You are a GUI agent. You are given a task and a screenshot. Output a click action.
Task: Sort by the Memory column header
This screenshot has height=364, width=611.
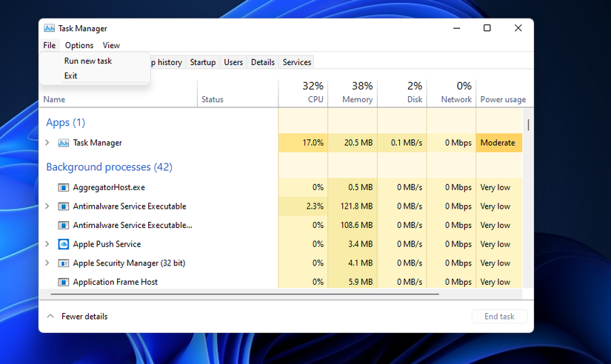tap(353, 92)
